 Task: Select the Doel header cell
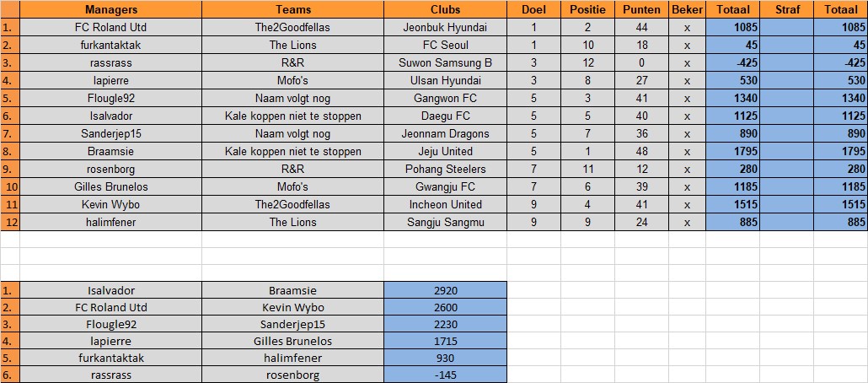tap(533, 9)
